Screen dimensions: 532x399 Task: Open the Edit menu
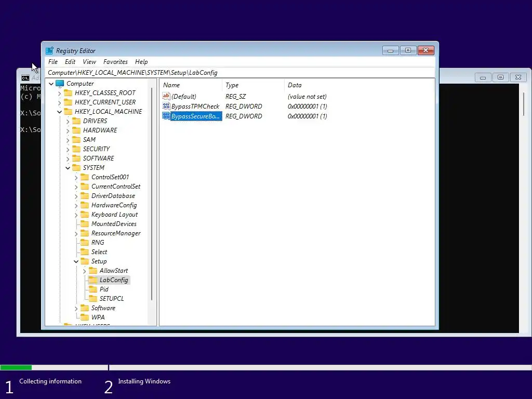(x=70, y=62)
